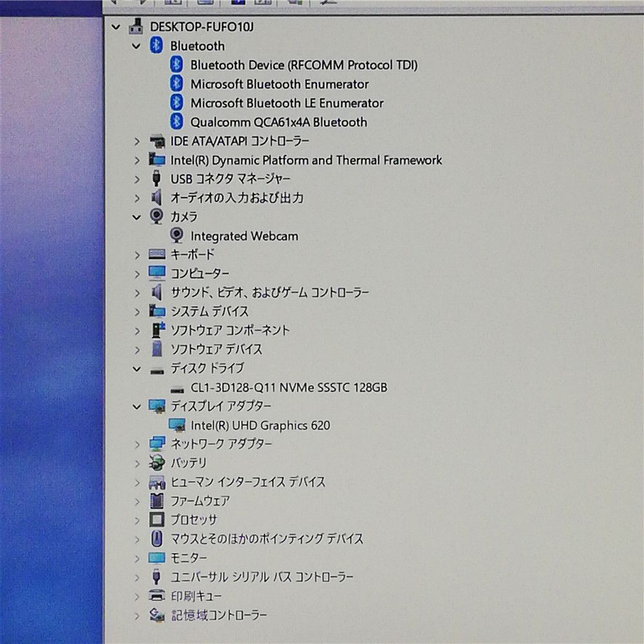The width and height of the screenshot is (644, 644).
Task: Expand the プロセッサ category
Action: pos(137,520)
